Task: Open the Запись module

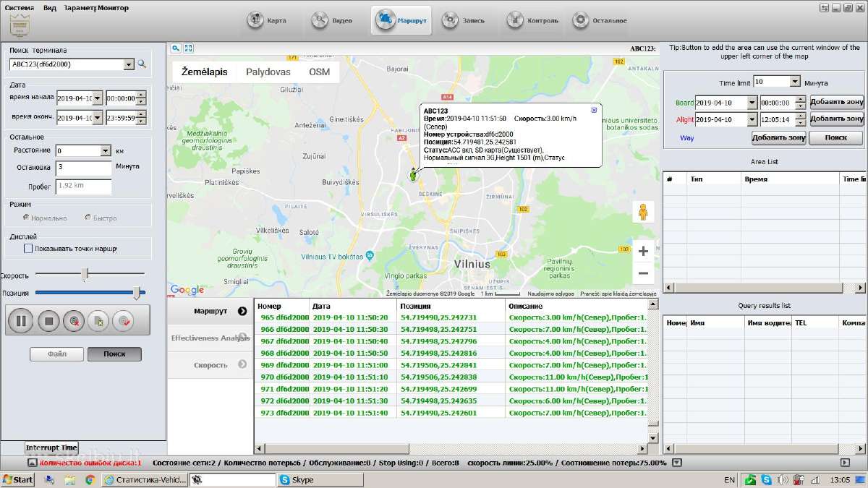Action: point(463,20)
